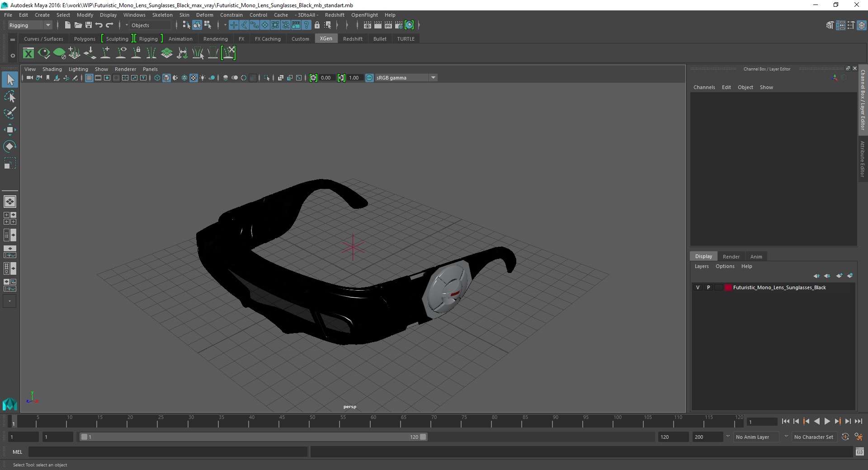Open the Anim layer tab
The width and height of the screenshot is (868, 470).
point(756,256)
